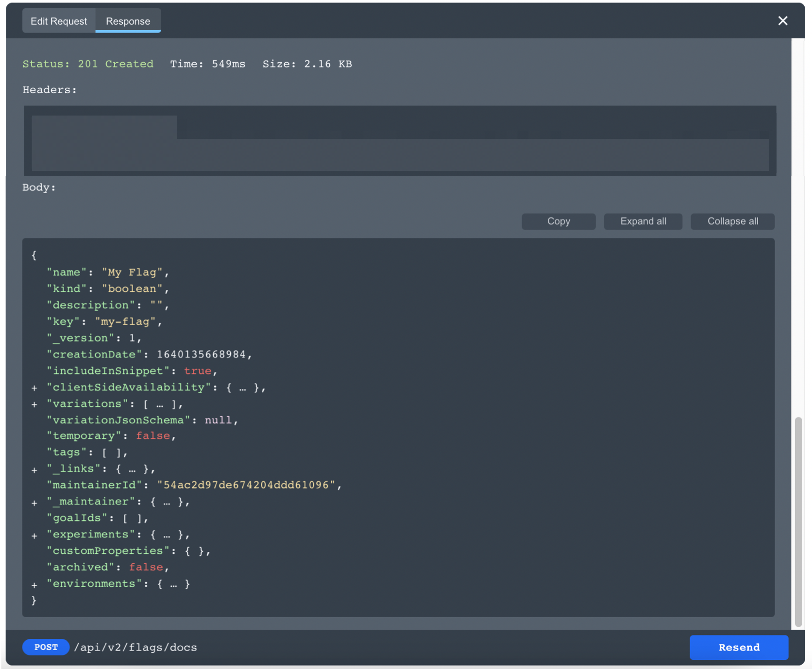The image size is (812, 669).
Task: Click the redacted Headers area
Action: coord(399,141)
